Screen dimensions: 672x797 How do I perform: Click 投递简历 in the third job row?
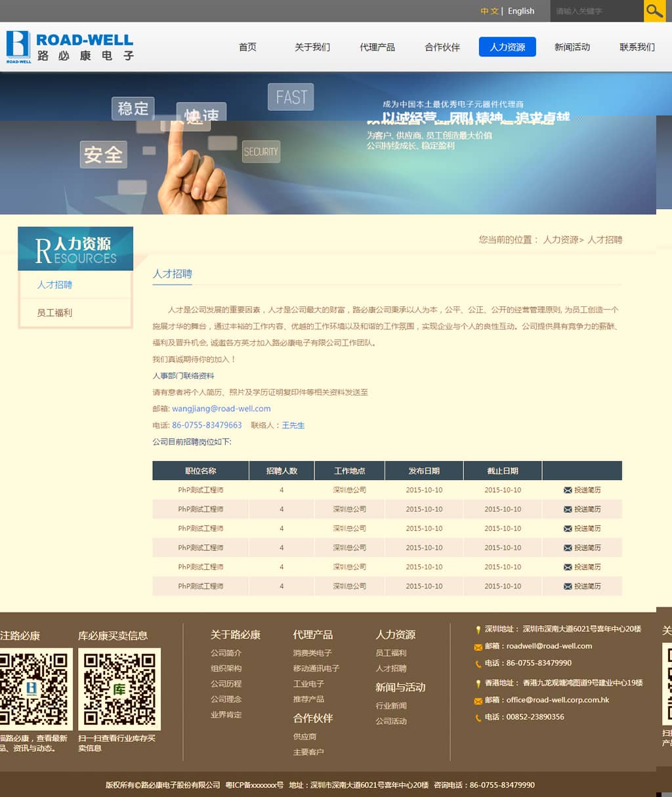click(587, 529)
